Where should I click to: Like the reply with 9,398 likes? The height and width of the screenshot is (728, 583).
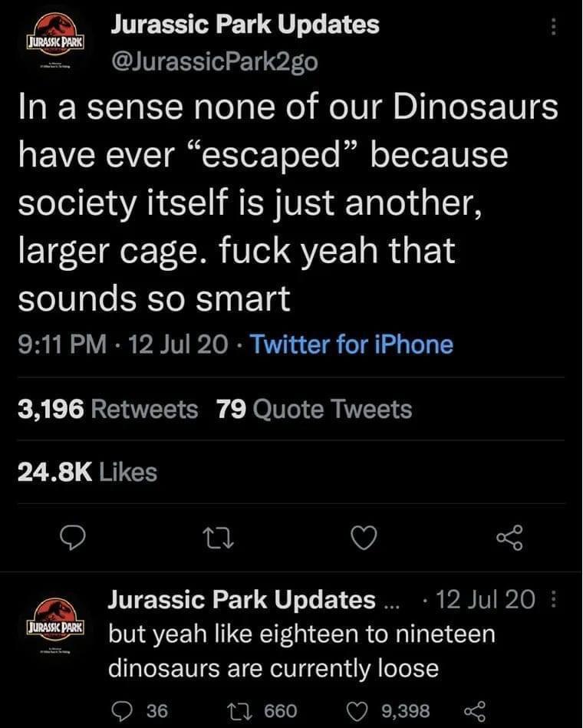point(389,711)
